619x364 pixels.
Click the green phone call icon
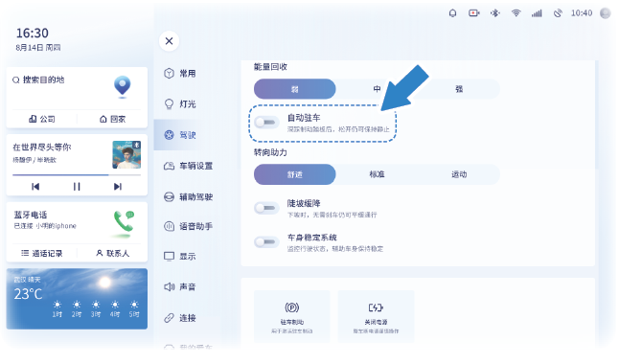(124, 222)
